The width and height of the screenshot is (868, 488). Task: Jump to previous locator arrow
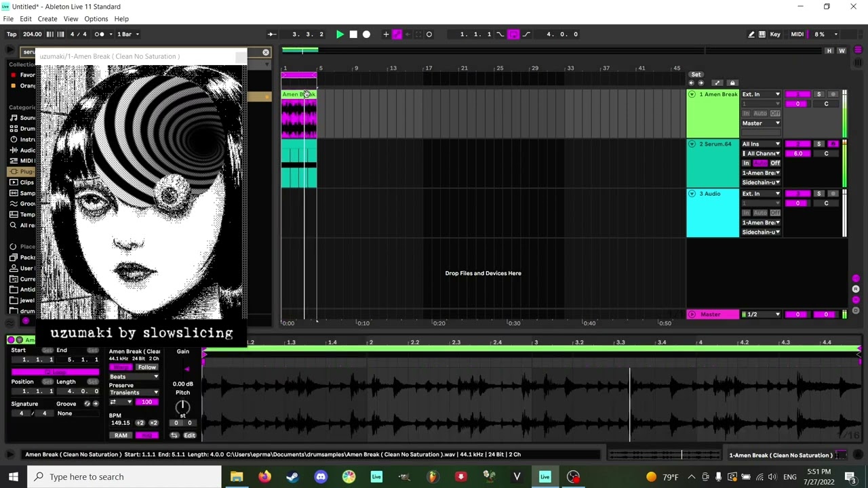692,83
